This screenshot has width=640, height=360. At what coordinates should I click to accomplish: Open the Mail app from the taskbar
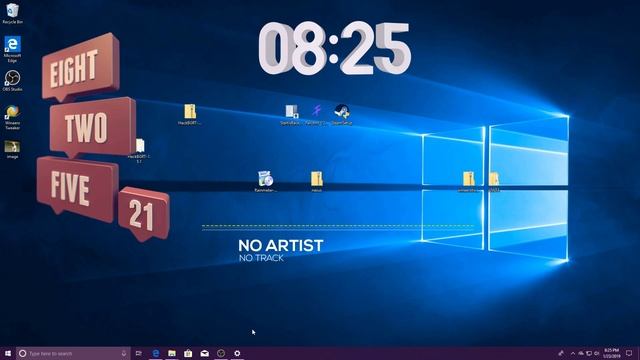pos(204,353)
